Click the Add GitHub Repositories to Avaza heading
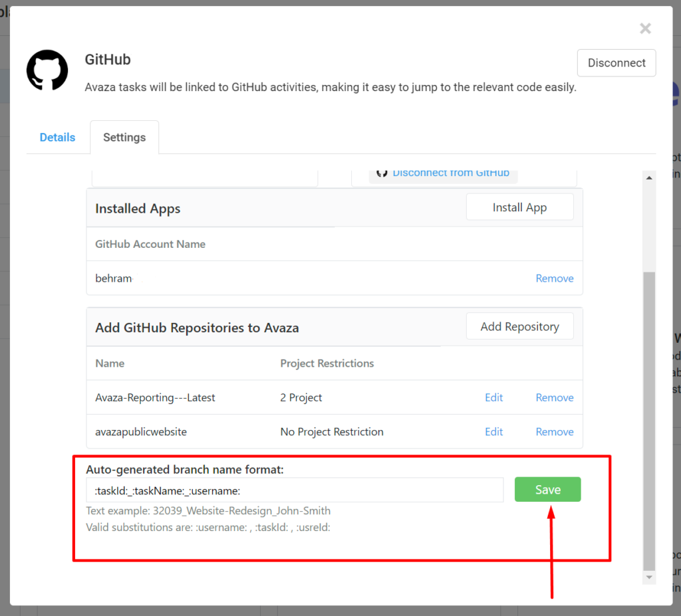 pyautogui.click(x=197, y=328)
